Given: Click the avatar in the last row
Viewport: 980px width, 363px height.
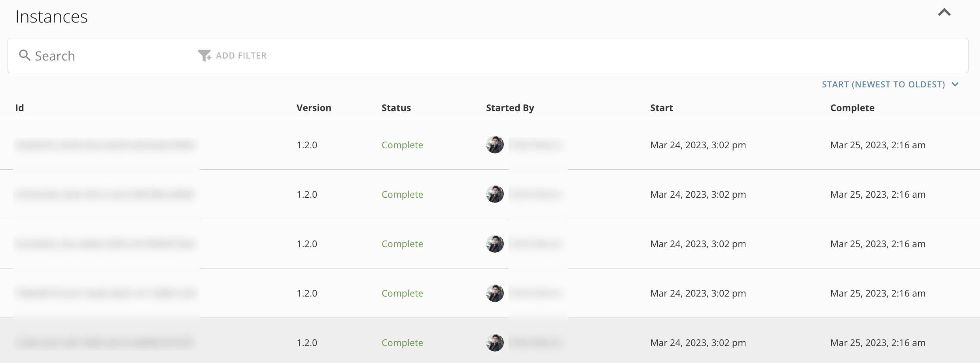Looking at the screenshot, I should [x=494, y=342].
